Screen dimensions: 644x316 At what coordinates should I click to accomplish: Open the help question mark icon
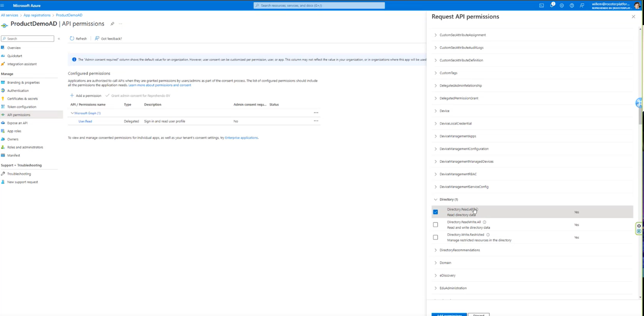click(x=572, y=6)
